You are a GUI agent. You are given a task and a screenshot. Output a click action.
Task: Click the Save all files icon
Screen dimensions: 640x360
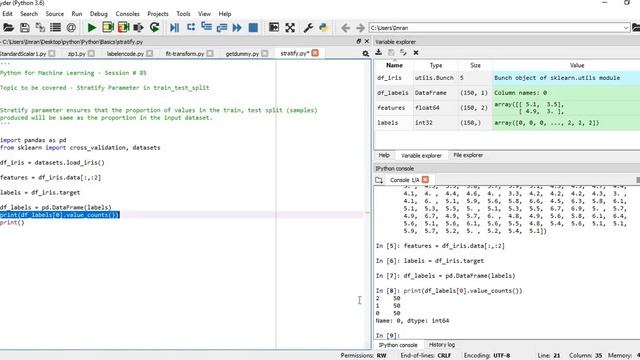pos(40,28)
